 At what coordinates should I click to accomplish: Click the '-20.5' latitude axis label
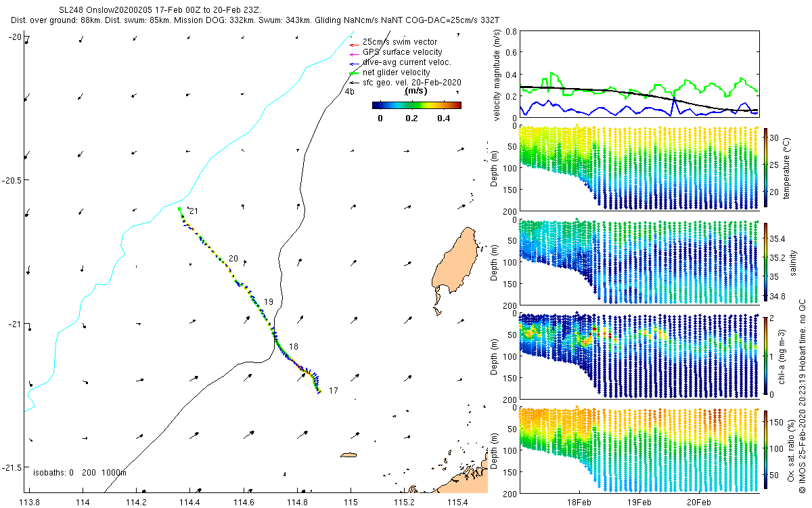point(12,180)
